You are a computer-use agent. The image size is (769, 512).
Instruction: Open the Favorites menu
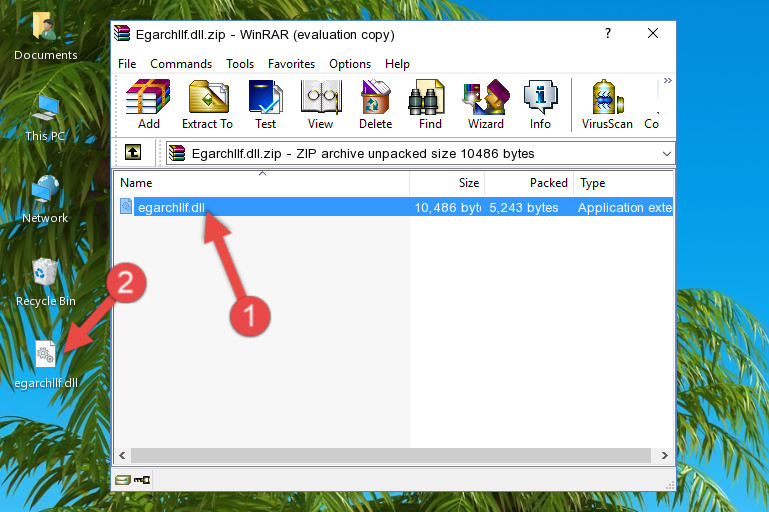click(x=291, y=64)
